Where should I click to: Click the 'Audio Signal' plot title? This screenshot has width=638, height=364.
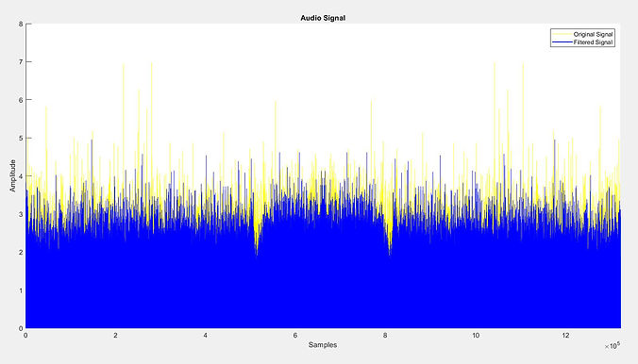(x=323, y=18)
